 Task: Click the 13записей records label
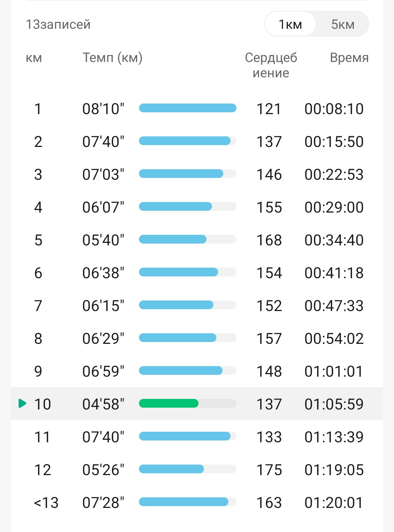[x=58, y=24]
